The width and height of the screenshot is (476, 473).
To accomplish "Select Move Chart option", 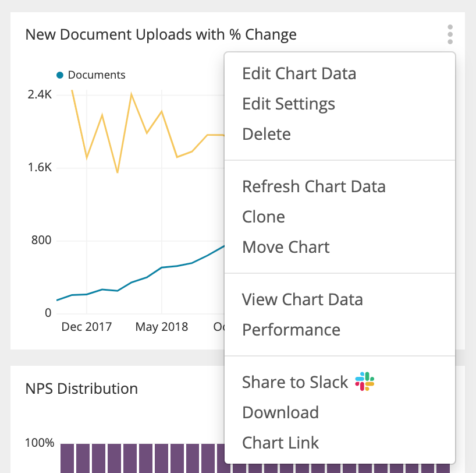I will pyautogui.click(x=286, y=247).
